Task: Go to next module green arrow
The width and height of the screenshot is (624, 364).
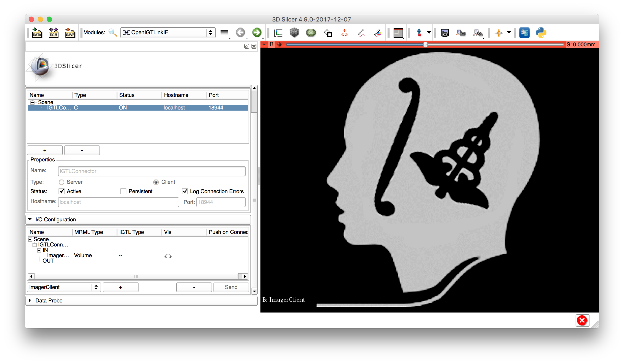Action: point(257,32)
